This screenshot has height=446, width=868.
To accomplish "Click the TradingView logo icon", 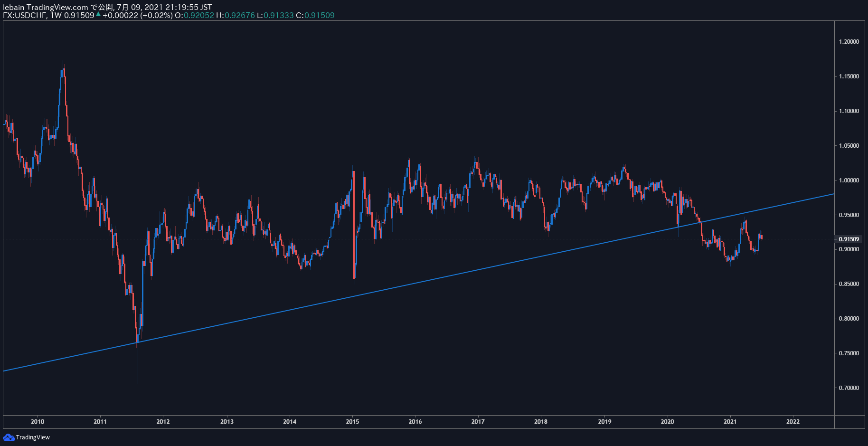I will pos(9,437).
